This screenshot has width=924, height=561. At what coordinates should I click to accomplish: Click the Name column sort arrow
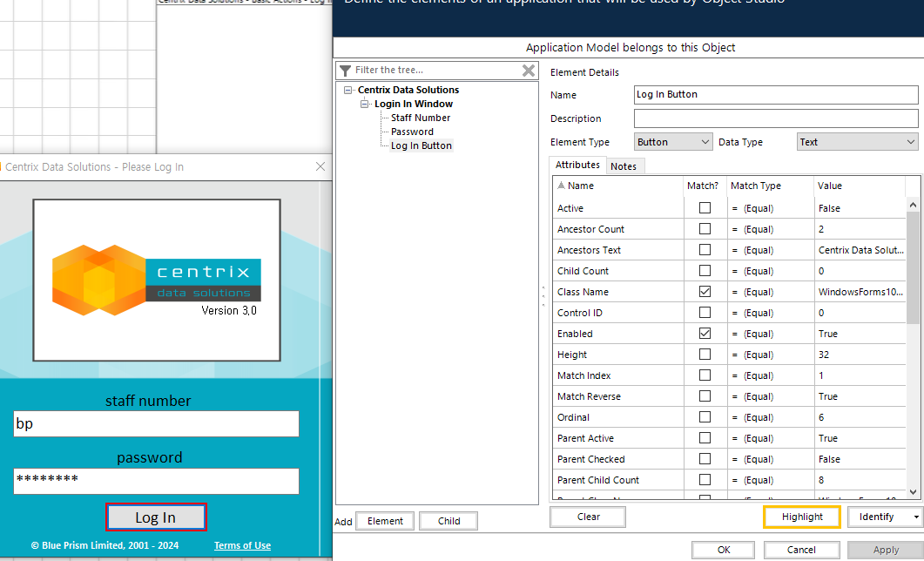[561, 185]
